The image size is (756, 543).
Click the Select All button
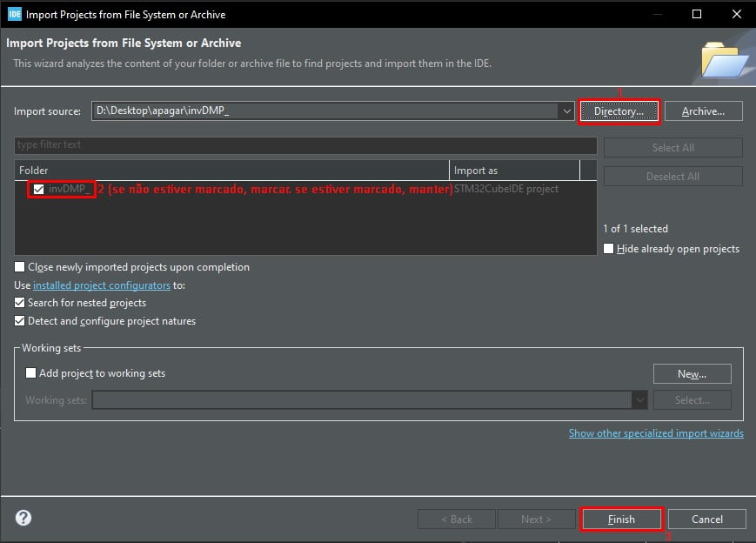click(x=673, y=148)
